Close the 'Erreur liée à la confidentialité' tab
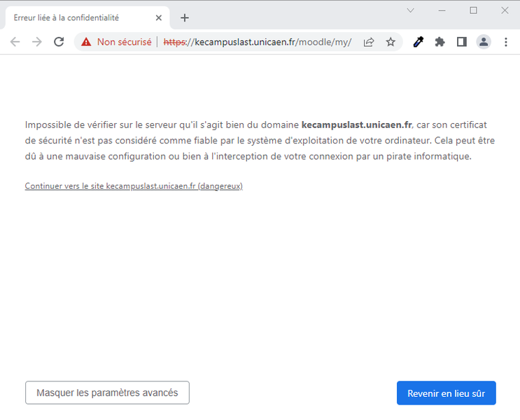Image resolution: width=520 pixels, height=420 pixels. 159,17
